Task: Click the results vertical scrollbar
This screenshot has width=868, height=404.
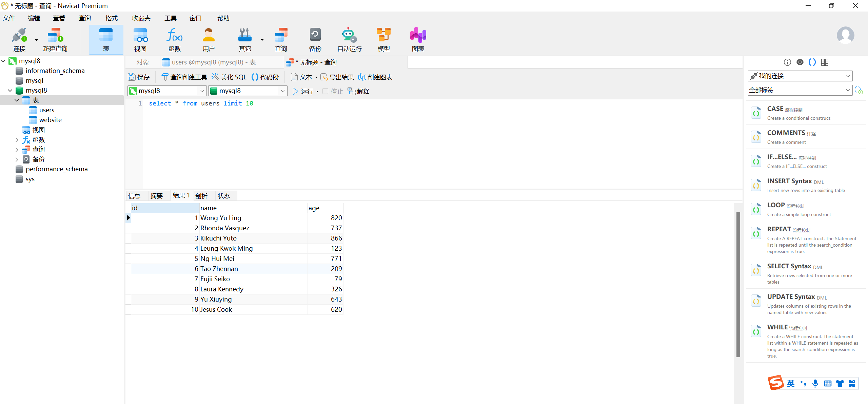Action: tap(738, 285)
